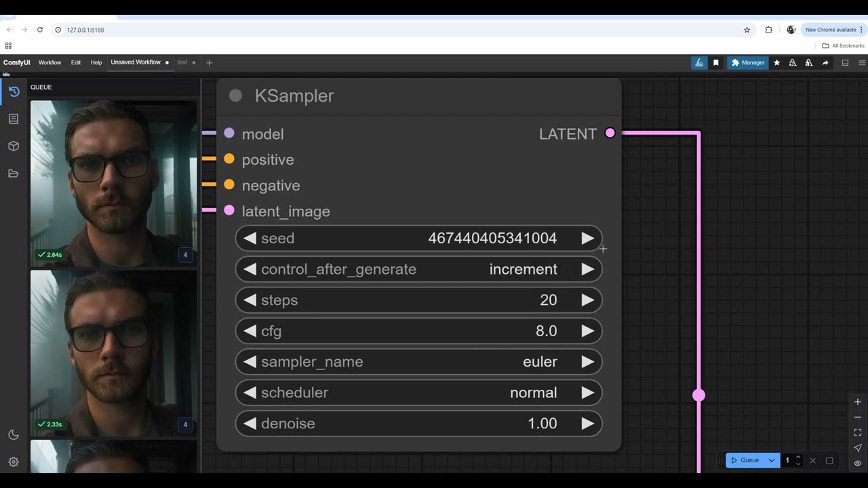The image size is (868, 488).
Task: Click the star icon beside Manager
Action: click(777, 62)
